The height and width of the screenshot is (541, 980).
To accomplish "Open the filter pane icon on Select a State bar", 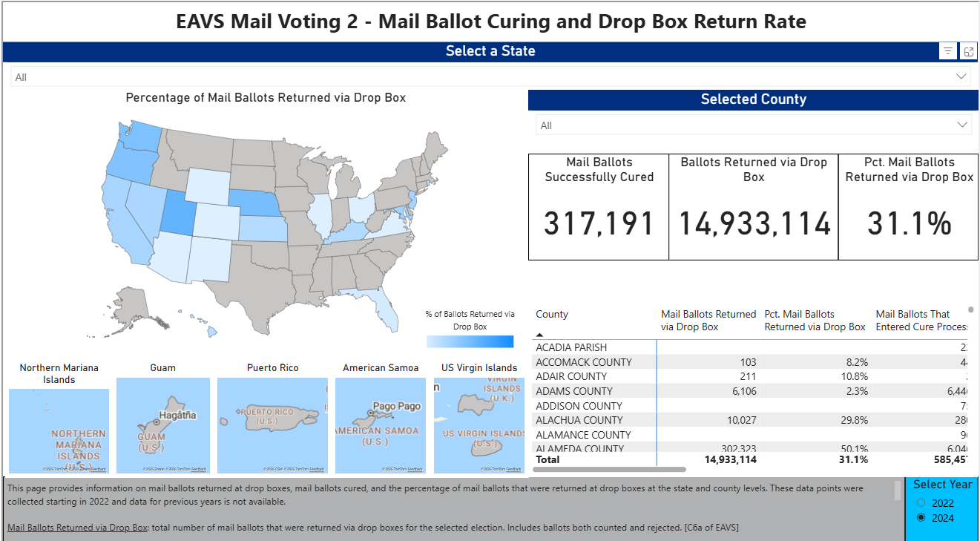I will tap(948, 50).
